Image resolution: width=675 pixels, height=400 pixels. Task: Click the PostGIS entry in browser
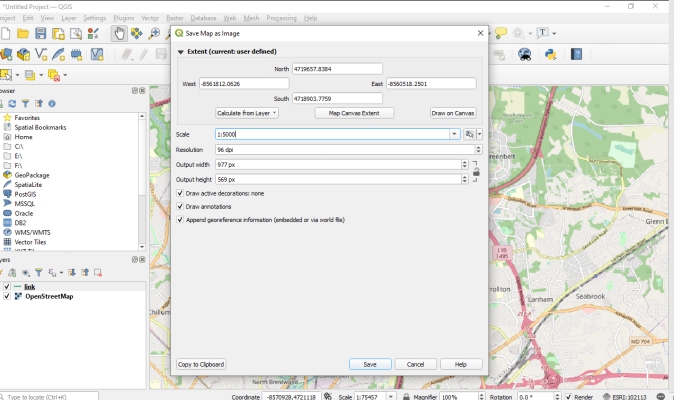click(x=24, y=194)
